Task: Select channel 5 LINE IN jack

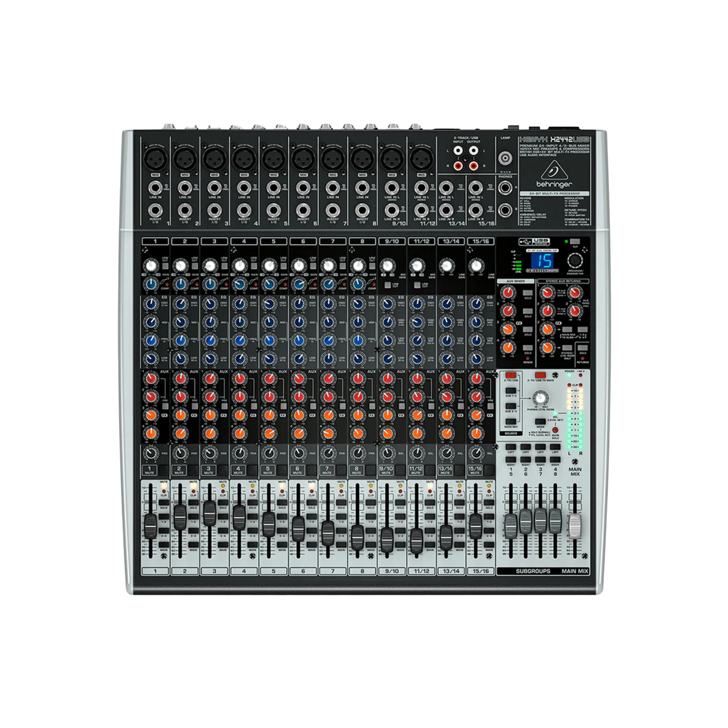Action: [274, 188]
